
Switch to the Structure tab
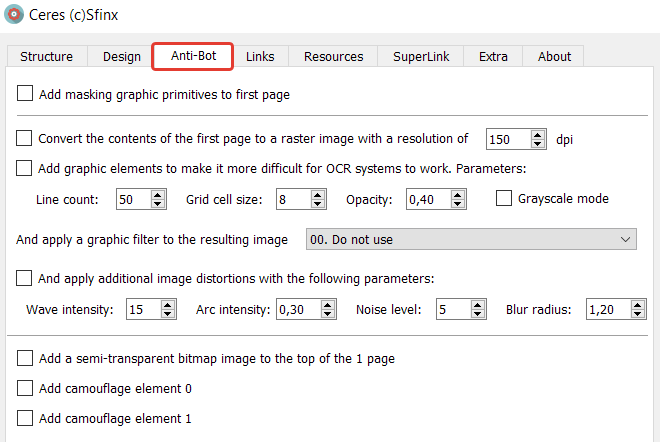(46, 56)
